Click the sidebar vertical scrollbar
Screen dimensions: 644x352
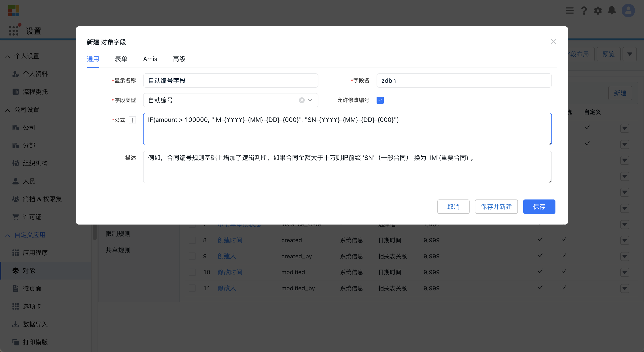pos(95,233)
